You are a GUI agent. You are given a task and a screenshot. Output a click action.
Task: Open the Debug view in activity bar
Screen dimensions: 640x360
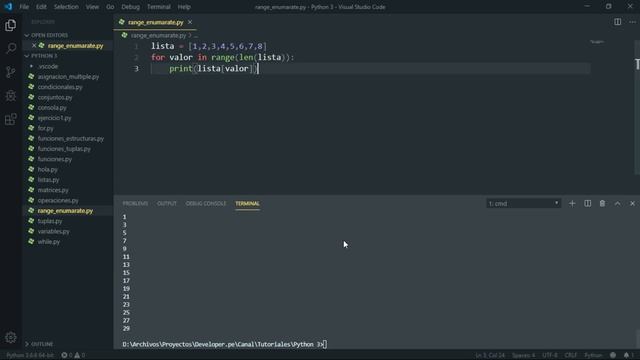click(x=11, y=96)
